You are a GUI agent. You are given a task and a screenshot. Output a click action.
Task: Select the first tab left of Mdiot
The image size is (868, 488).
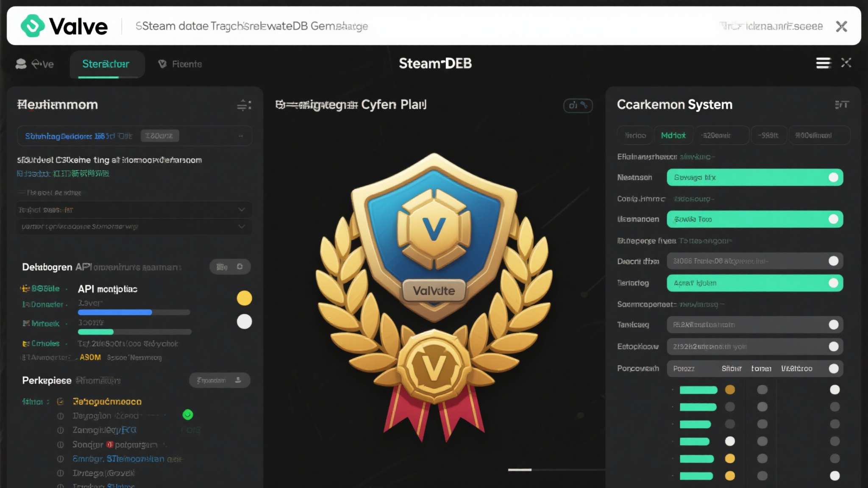(635, 136)
